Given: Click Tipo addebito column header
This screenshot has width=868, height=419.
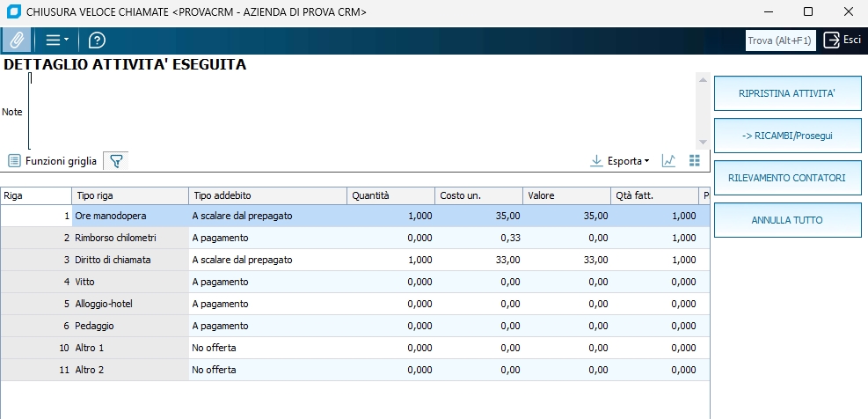Looking at the screenshot, I should click(267, 195).
